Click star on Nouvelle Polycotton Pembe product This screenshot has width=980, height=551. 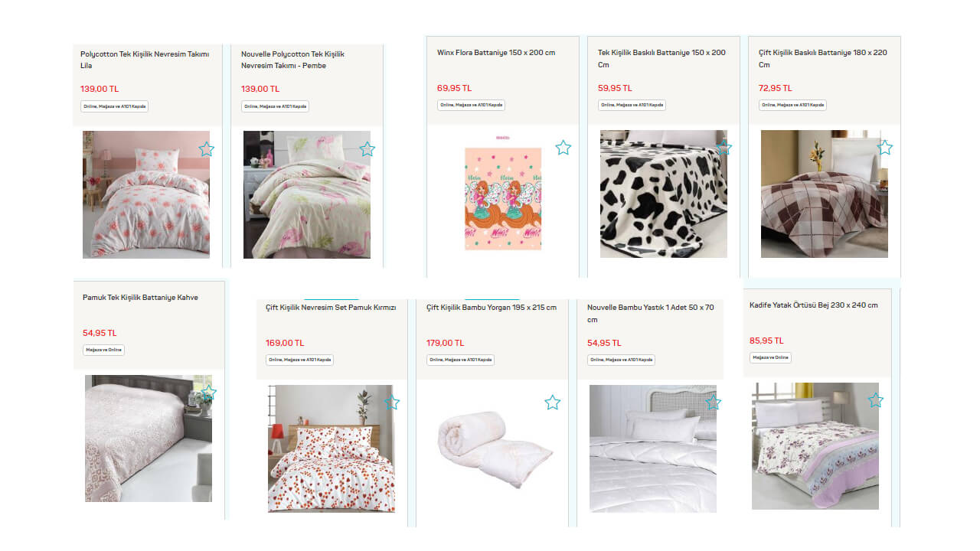[367, 149]
